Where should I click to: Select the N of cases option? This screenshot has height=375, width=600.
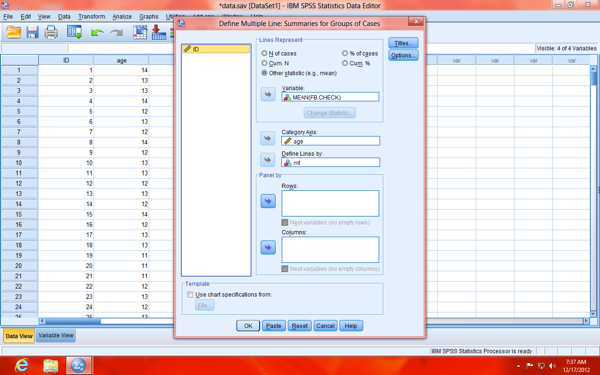click(x=279, y=54)
